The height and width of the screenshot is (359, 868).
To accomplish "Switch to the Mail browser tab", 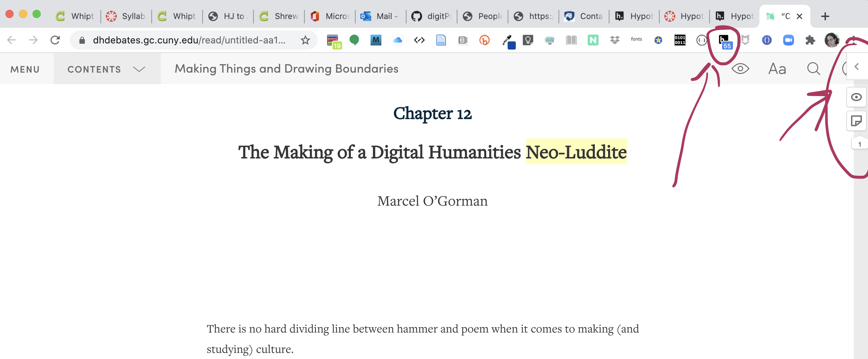I will [380, 16].
